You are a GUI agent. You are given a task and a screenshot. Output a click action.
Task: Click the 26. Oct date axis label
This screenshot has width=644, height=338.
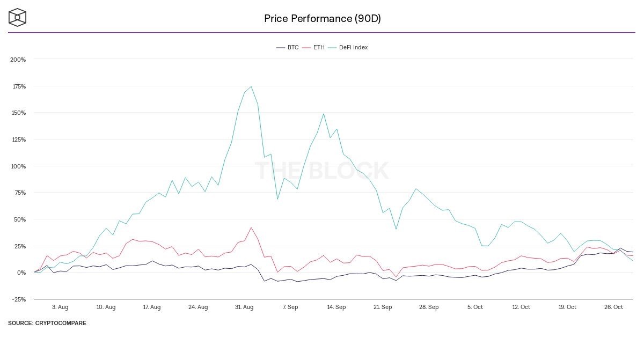[x=613, y=307]
